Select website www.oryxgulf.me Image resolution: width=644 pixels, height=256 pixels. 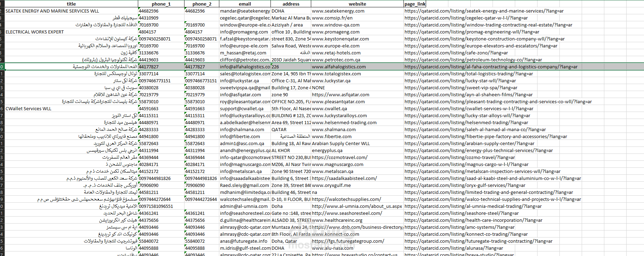point(357,185)
